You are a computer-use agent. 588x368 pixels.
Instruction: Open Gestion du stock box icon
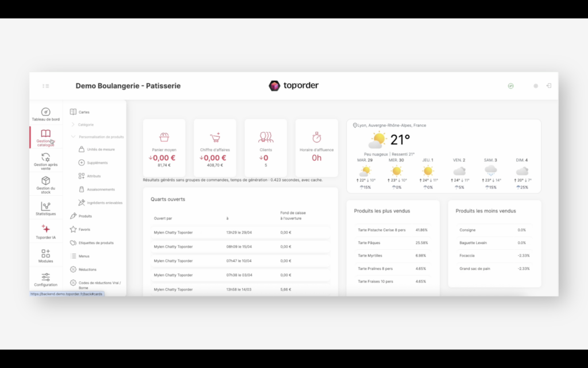click(46, 181)
